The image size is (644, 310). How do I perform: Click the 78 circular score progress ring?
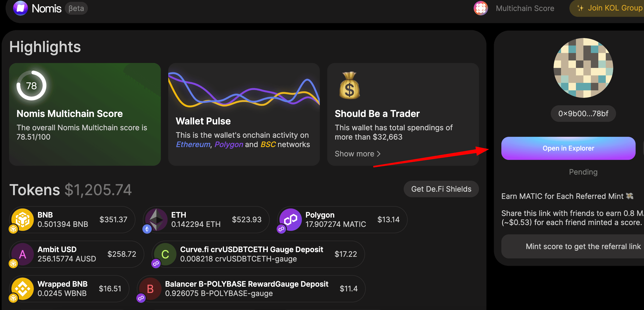31,86
